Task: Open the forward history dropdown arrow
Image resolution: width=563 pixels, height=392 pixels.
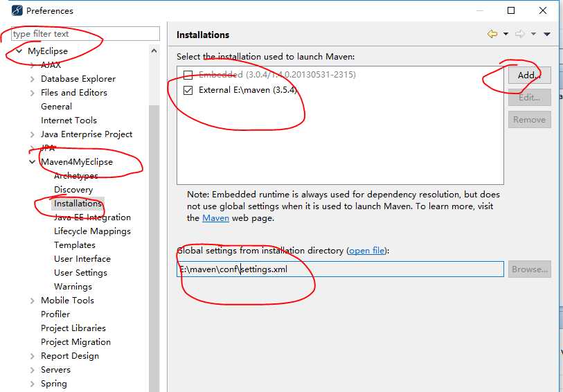Action: [533, 34]
